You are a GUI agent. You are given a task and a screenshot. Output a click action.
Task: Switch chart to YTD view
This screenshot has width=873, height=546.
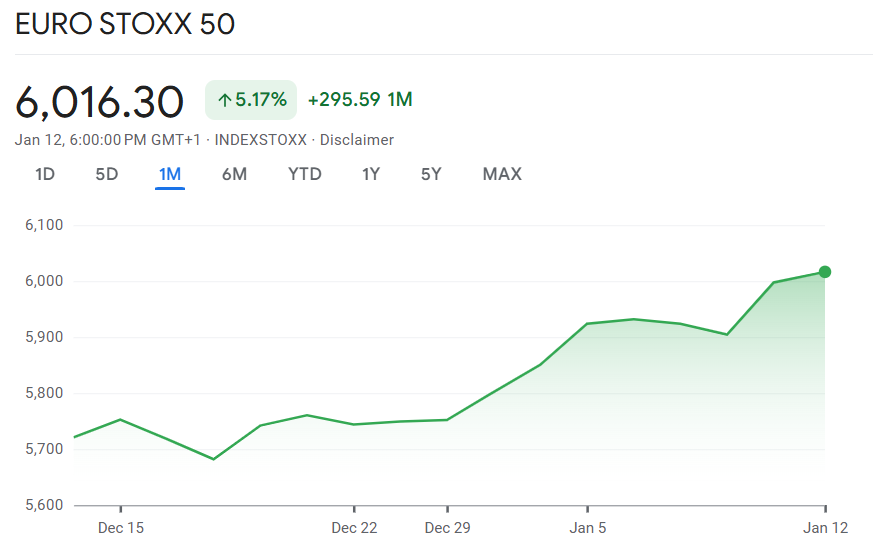pyautogui.click(x=305, y=174)
